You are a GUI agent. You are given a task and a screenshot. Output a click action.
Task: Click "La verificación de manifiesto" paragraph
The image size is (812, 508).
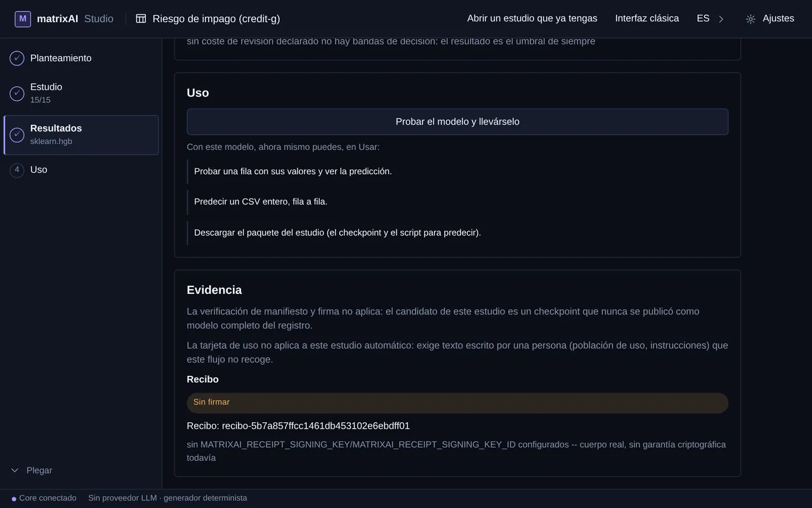[x=443, y=319]
